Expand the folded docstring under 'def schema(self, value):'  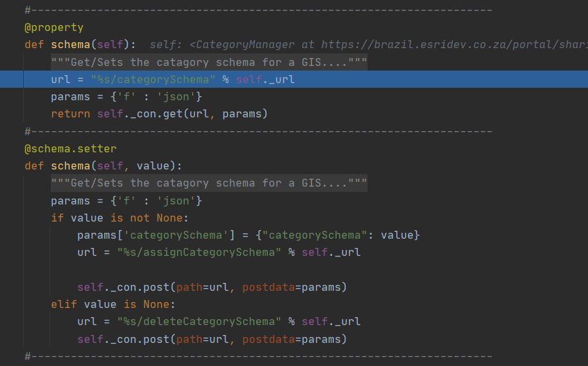pos(209,183)
